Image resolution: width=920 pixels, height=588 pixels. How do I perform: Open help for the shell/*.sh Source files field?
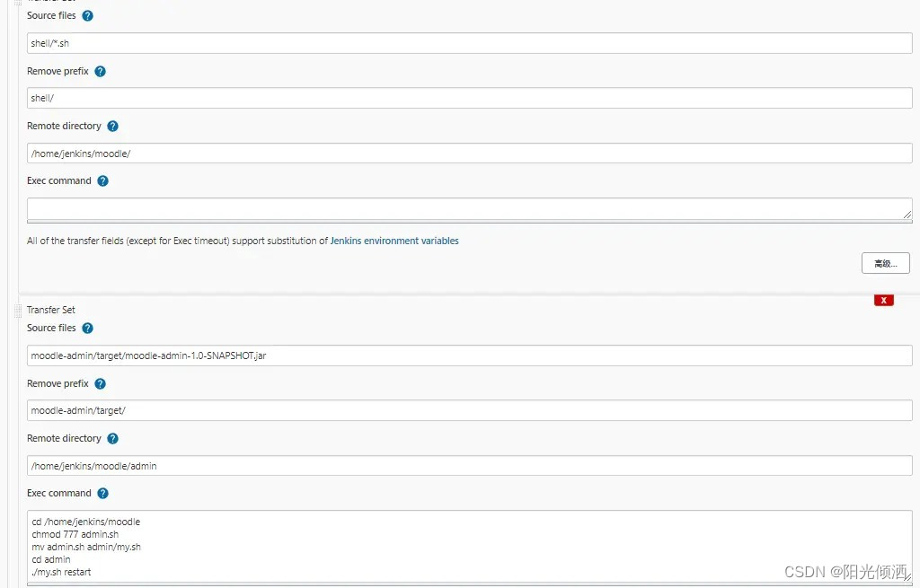click(x=87, y=15)
